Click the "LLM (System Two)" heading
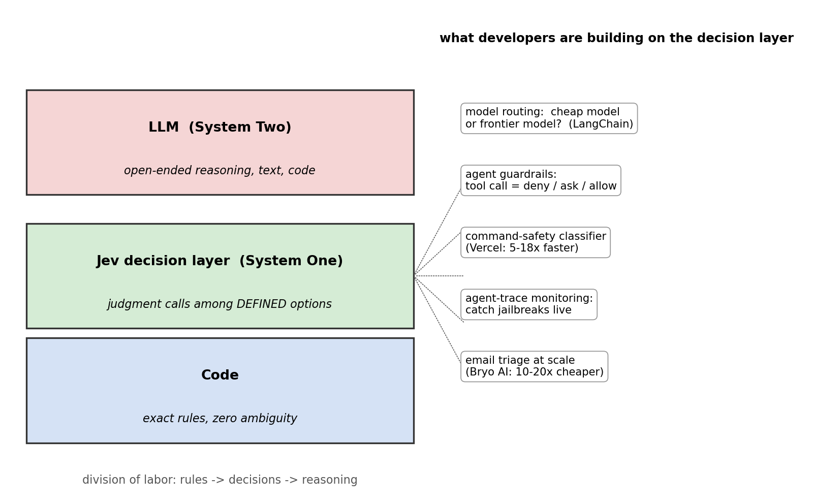This screenshot has height=504, width=813. point(220,128)
